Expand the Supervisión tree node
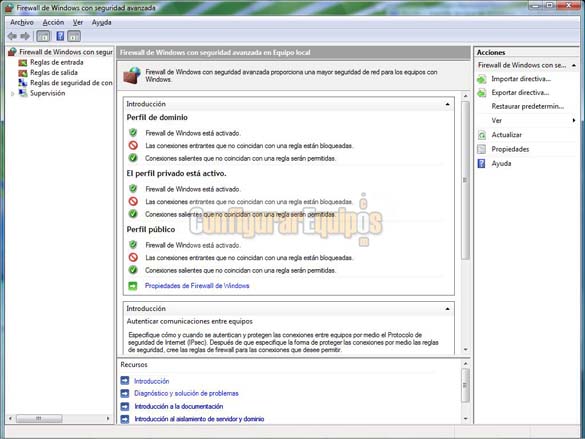Image resolution: width=585 pixels, height=439 pixels. [12, 94]
